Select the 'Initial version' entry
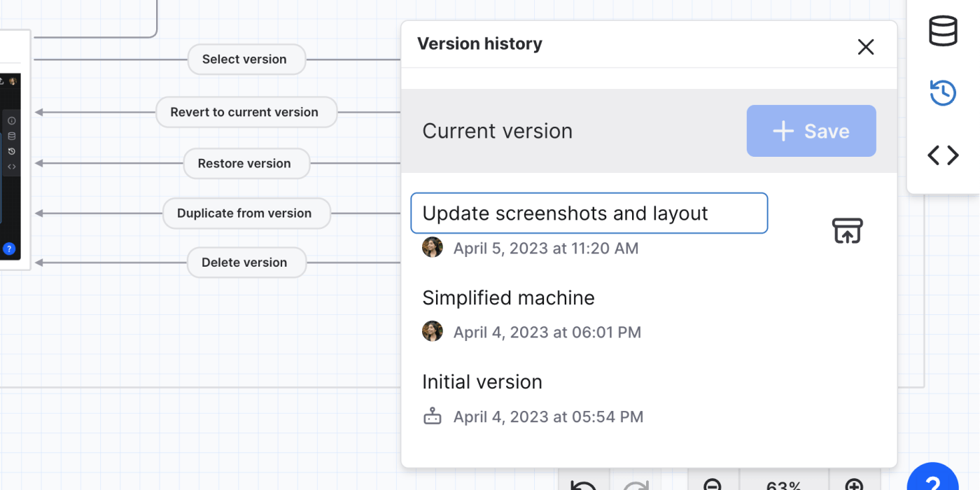This screenshot has height=490, width=980. [482, 382]
